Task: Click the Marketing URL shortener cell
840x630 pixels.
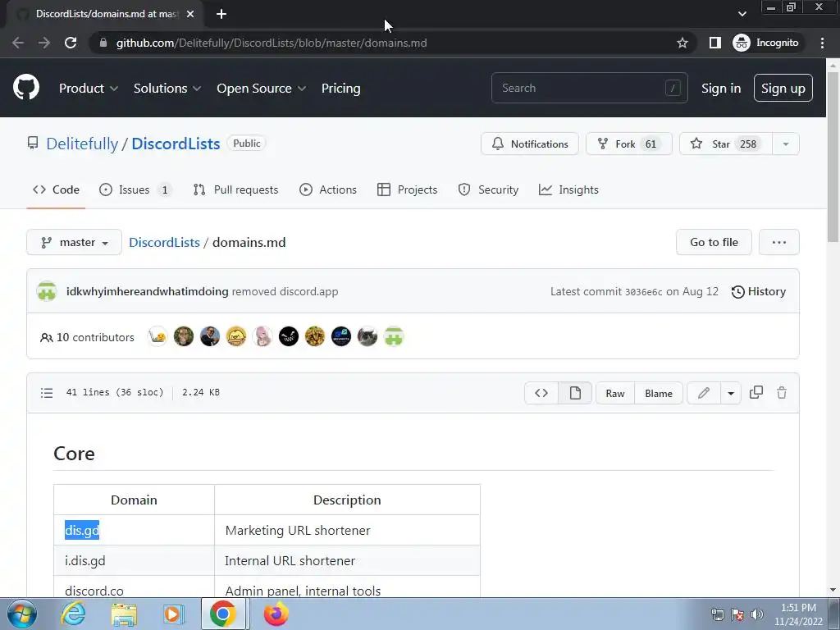Action: [347, 531]
